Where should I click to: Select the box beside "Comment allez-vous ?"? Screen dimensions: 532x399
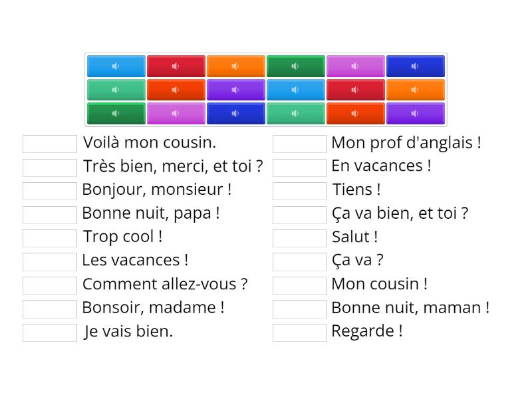click(50, 285)
